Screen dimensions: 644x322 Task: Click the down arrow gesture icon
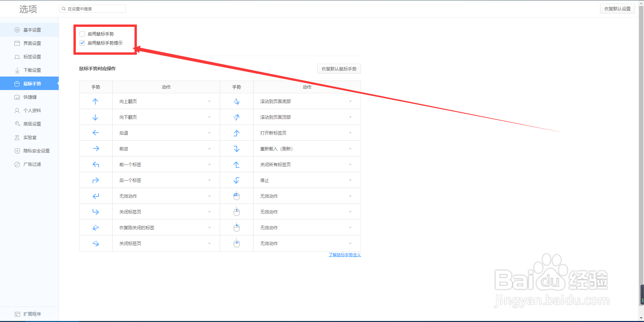[95, 117]
